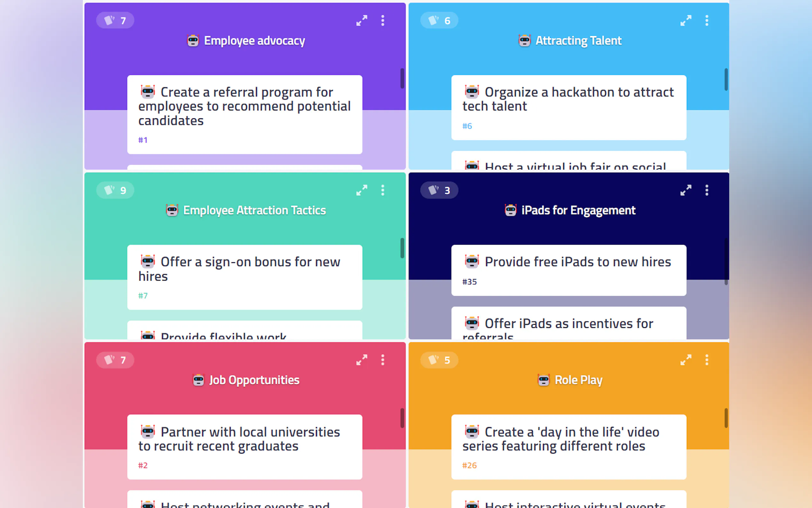Click the Attracting Talent group scrollbar
The height and width of the screenshot is (508, 812).
[x=726, y=80]
